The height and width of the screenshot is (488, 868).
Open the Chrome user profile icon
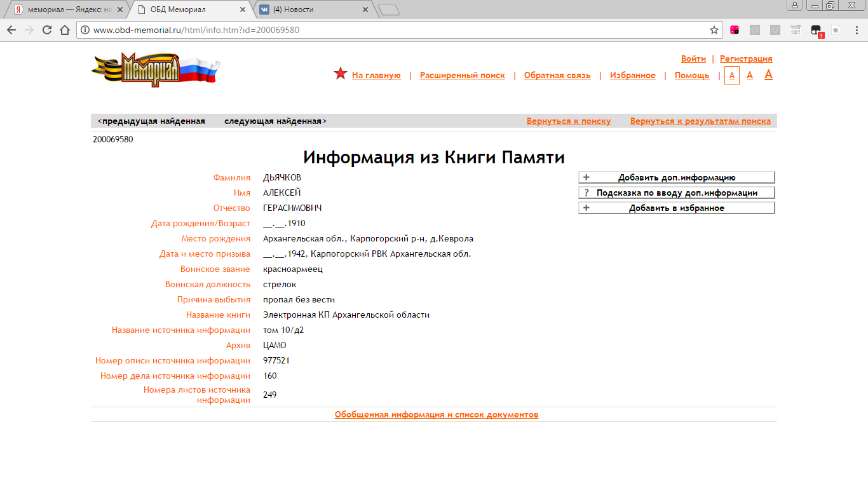click(795, 6)
